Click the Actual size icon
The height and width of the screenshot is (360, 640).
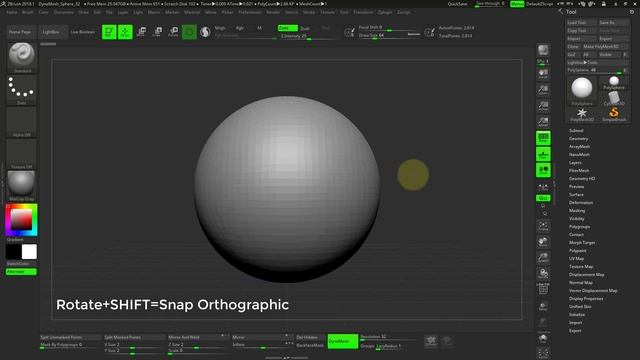click(543, 106)
